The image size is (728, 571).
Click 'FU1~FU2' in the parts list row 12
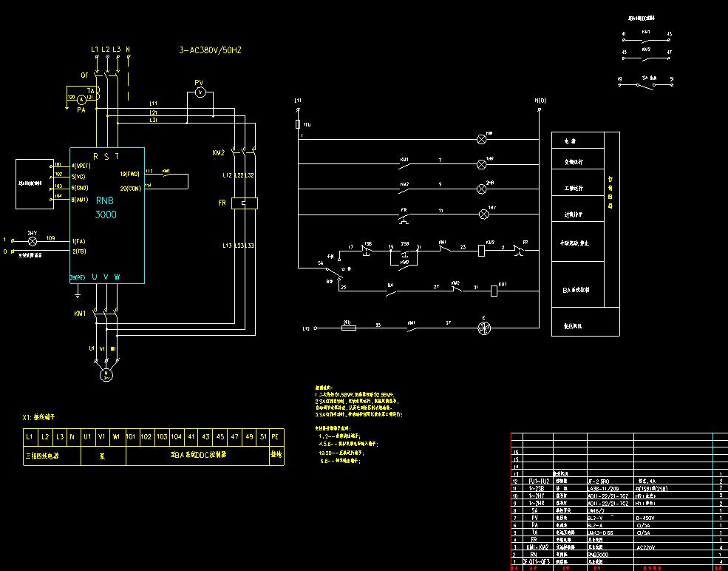click(x=539, y=482)
